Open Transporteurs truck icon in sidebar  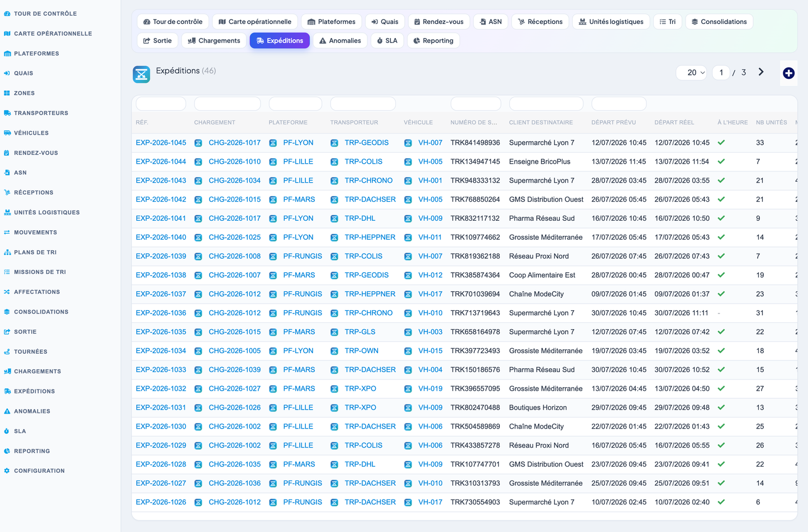(x=7, y=113)
